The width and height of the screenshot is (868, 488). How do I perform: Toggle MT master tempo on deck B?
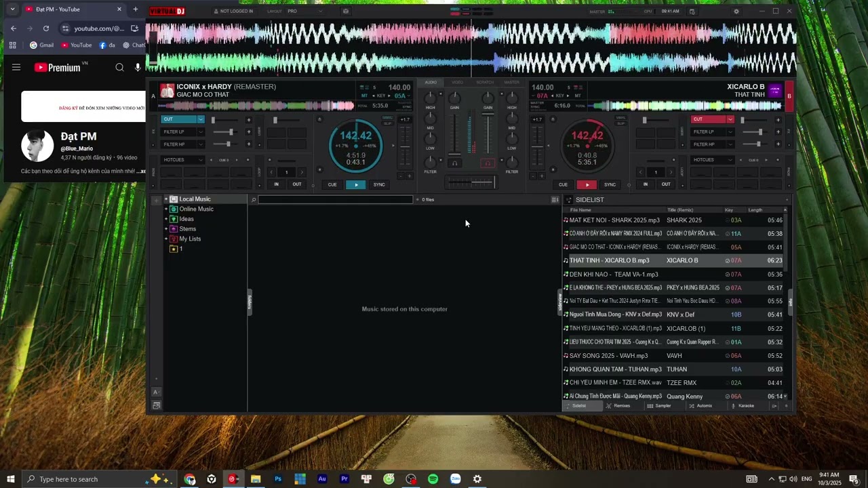tap(578, 96)
